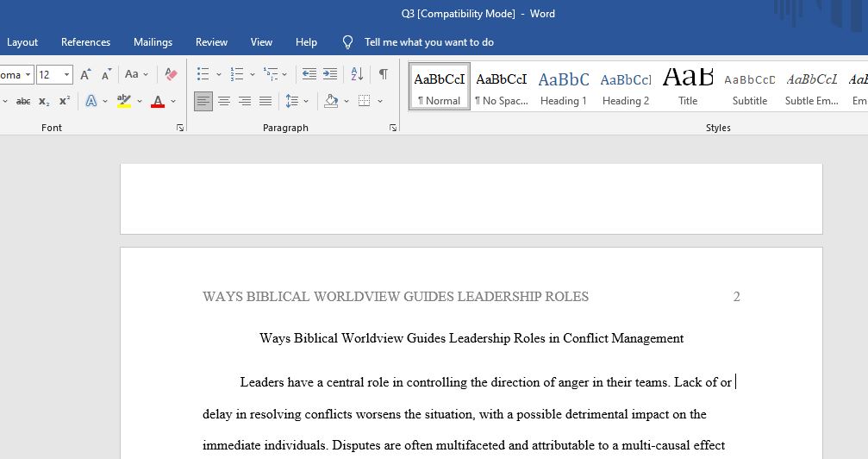
Task: Align text left
Action: [203, 101]
